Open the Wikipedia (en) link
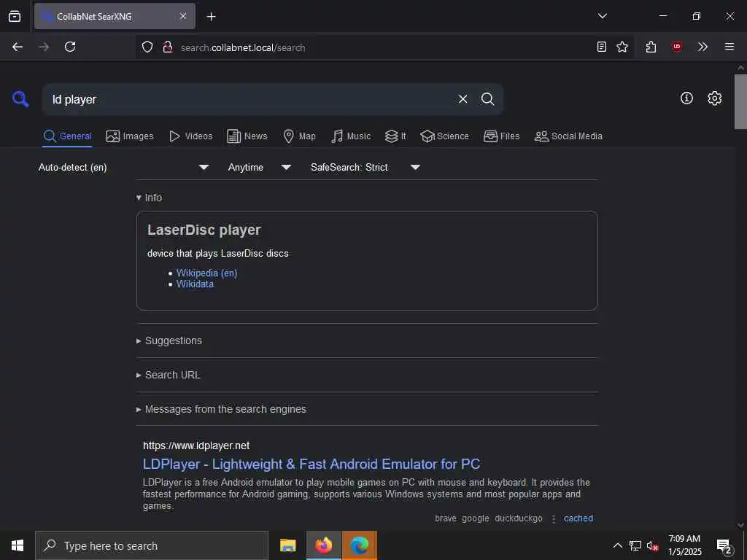 pyautogui.click(x=206, y=273)
